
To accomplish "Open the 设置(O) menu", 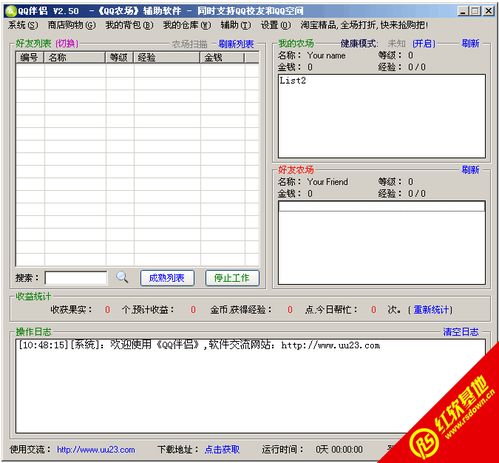I will [276, 25].
